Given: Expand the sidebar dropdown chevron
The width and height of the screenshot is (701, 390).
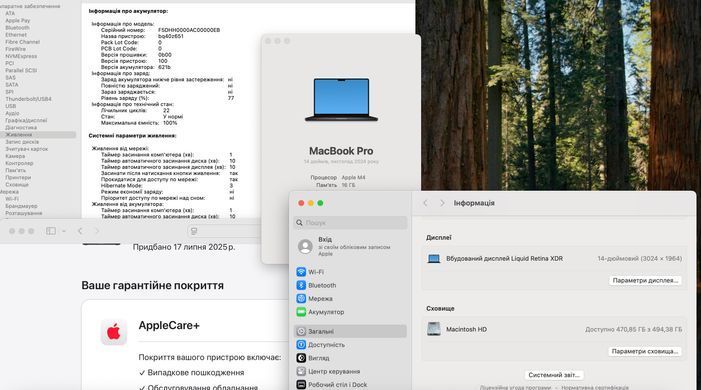Looking at the screenshot, I should (64, 231).
